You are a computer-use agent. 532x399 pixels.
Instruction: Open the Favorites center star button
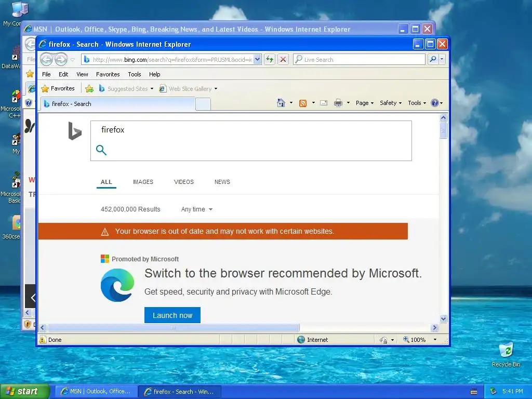[x=58, y=88]
